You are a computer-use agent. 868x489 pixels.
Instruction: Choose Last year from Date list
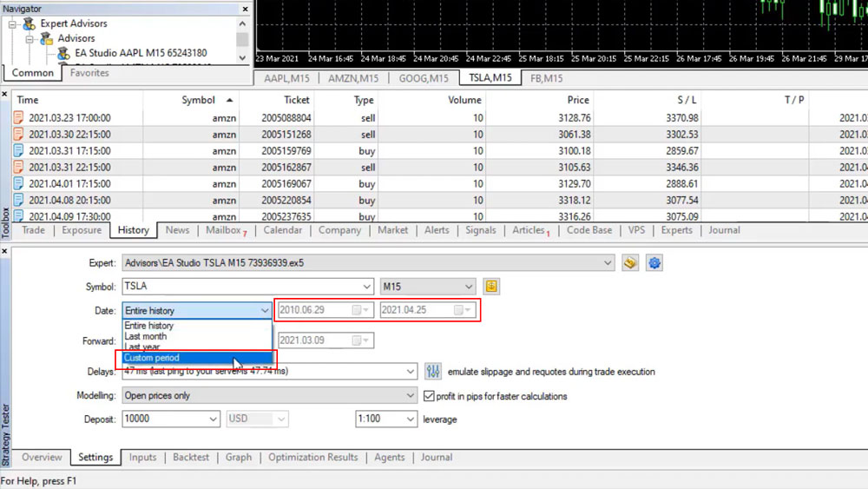(x=197, y=347)
